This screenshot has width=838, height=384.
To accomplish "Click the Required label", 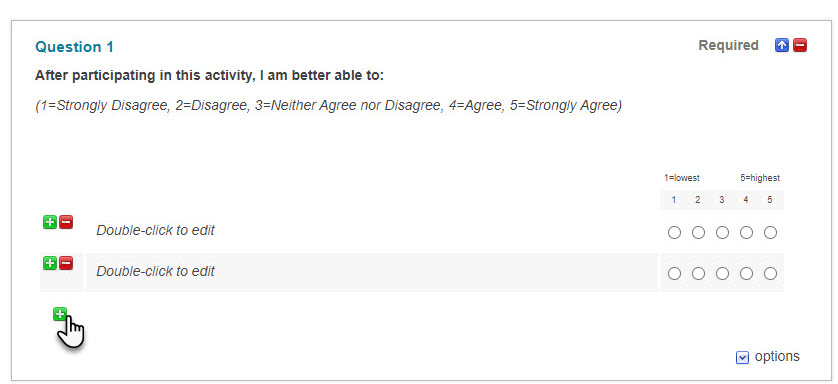I will (728, 46).
